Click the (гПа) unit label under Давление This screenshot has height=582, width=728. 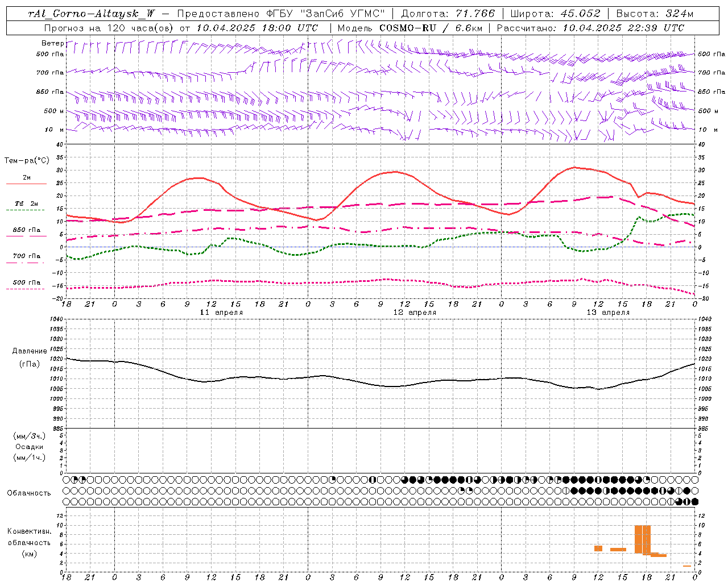tap(30, 364)
